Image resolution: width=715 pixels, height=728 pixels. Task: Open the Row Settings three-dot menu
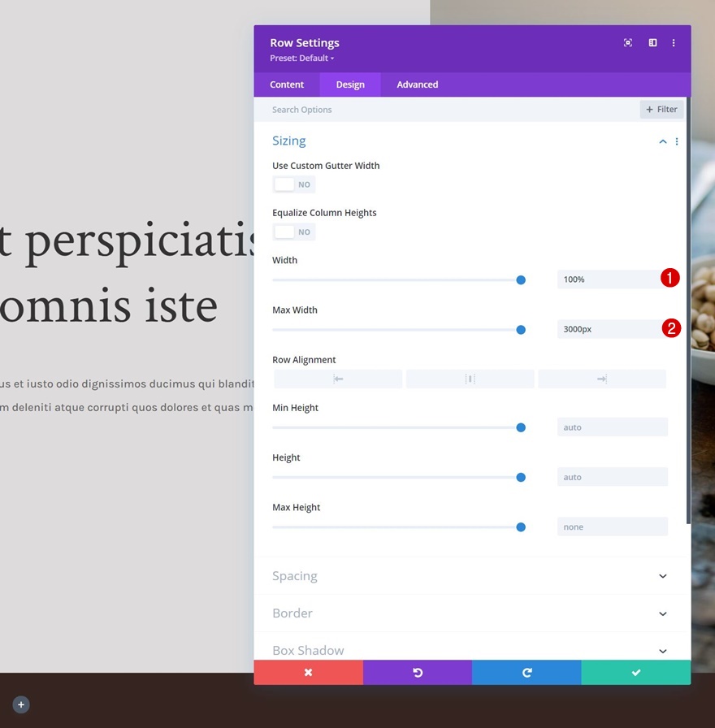(674, 43)
